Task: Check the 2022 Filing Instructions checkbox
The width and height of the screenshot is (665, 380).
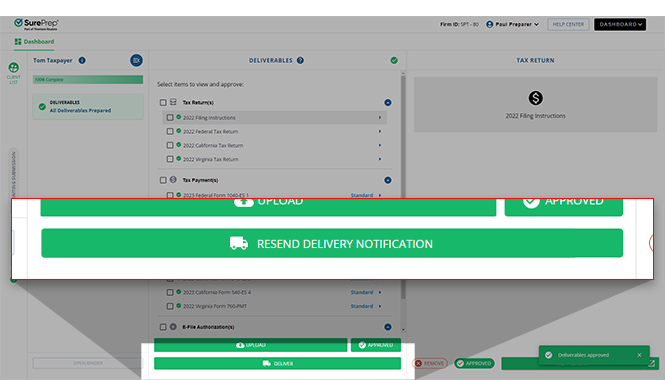Action: 170,117
